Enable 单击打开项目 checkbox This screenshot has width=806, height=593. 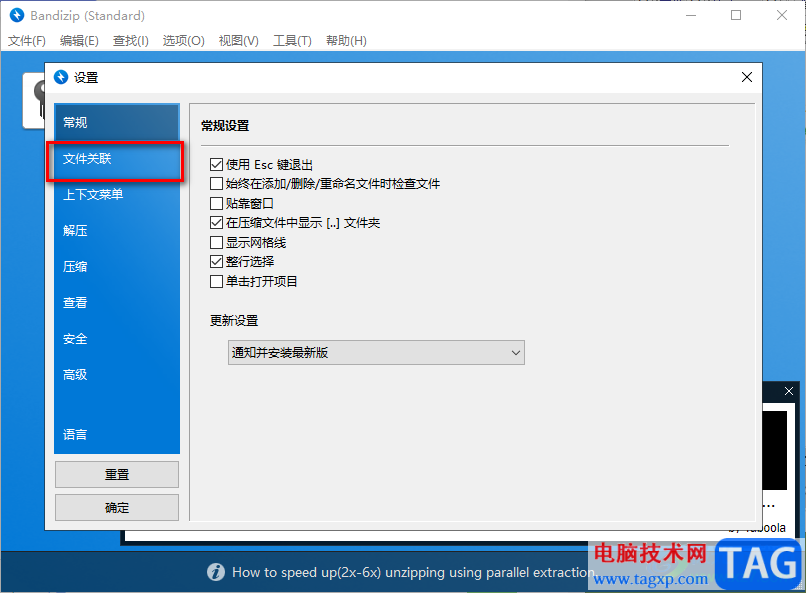coord(216,282)
